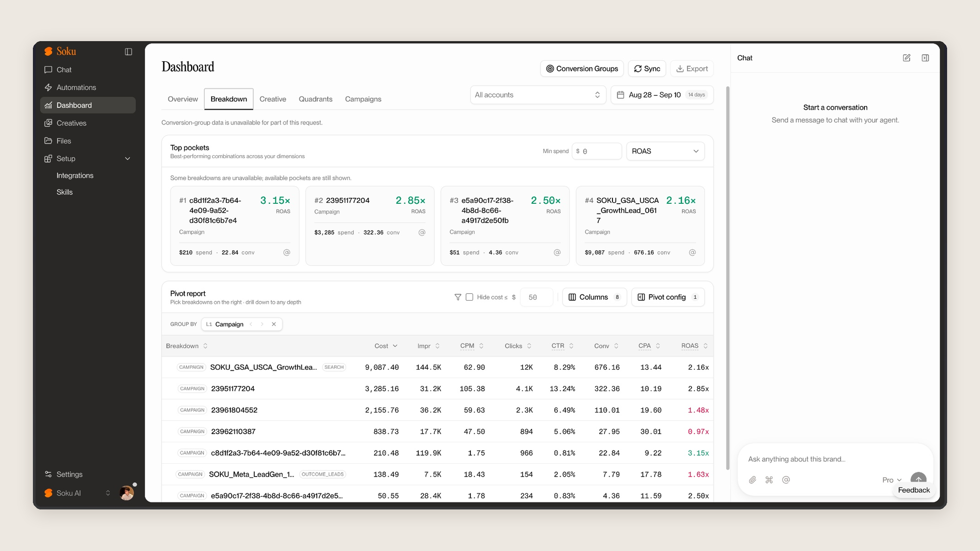The width and height of the screenshot is (980, 551).
Task: Open the Columns selector
Action: 594,297
